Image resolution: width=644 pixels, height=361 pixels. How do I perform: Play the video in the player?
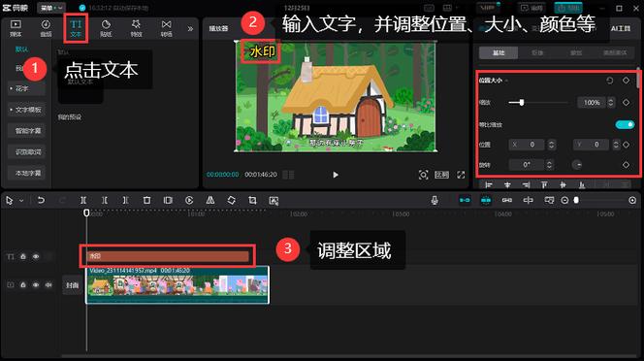(x=336, y=175)
